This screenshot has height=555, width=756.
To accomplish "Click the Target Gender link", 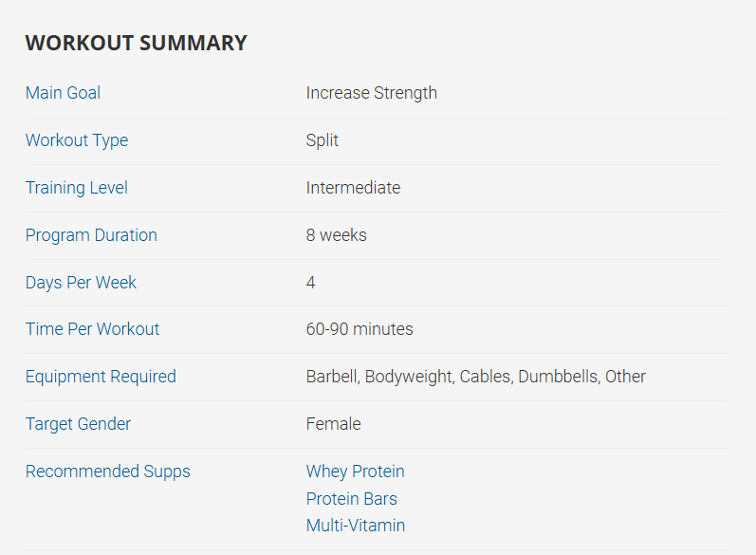I will coord(78,424).
